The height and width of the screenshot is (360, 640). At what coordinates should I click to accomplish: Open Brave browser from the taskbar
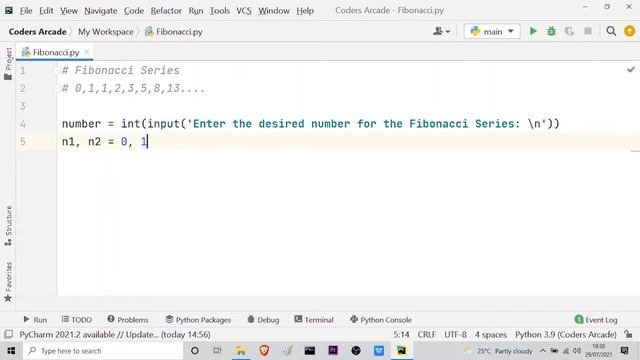(264, 351)
